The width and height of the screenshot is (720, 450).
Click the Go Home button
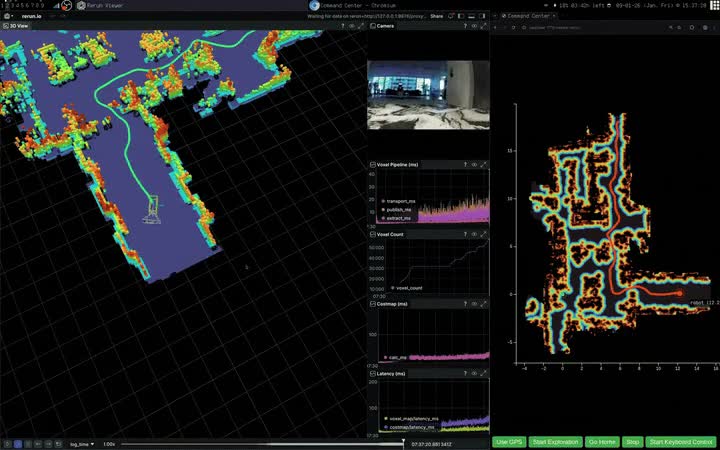(602, 442)
